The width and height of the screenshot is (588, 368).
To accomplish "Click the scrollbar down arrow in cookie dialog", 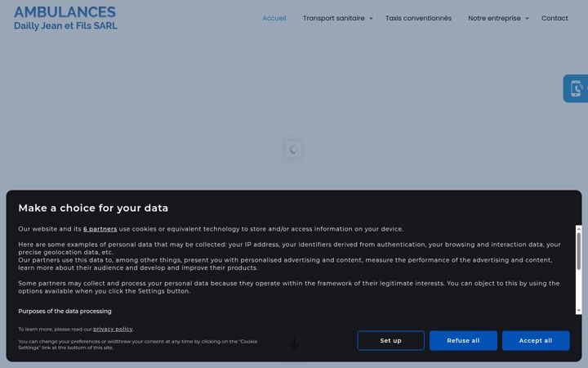I will click(579, 311).
